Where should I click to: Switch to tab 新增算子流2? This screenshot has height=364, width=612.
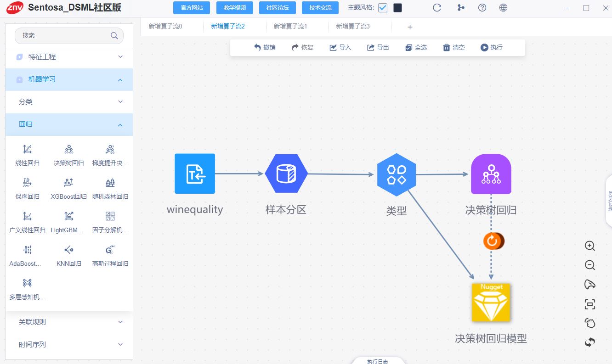pos(228,27)
